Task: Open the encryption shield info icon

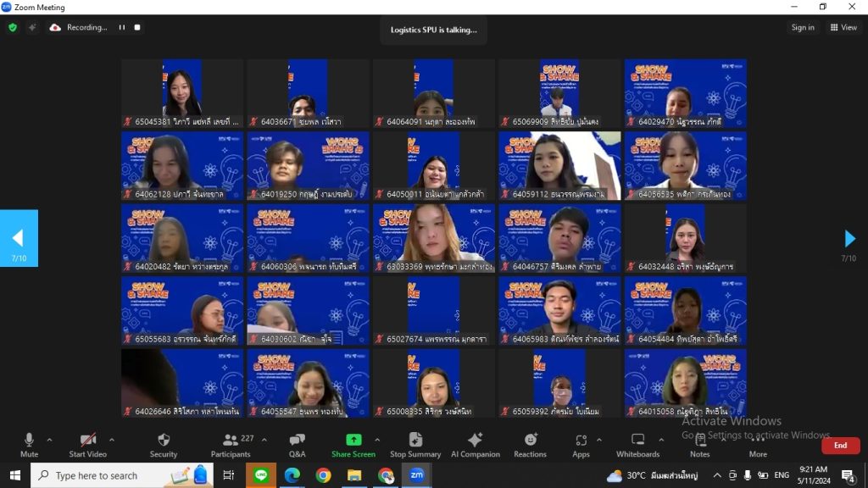Action: pos(13,28)
